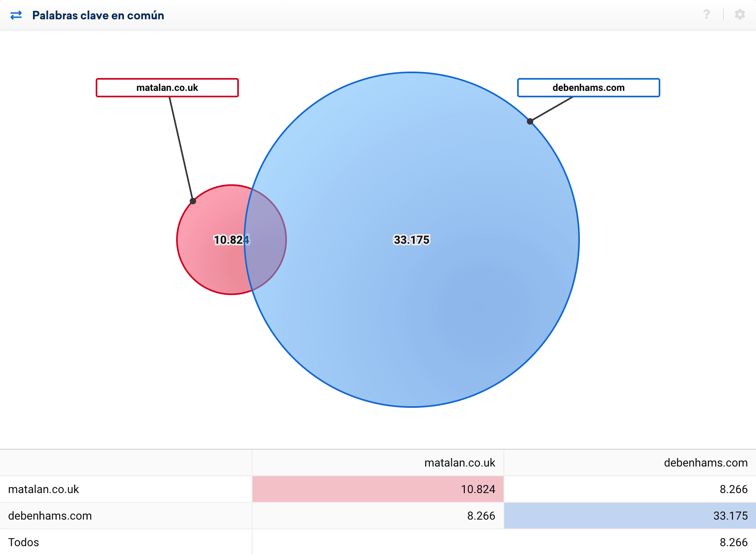Select the debenhams.com row label in the table
The image size is (756, 555).
point(50,516)
